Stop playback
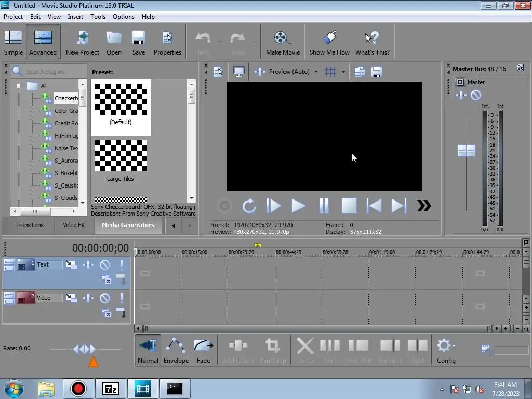The height and width of the screenshot is (399, 532). 349,206
